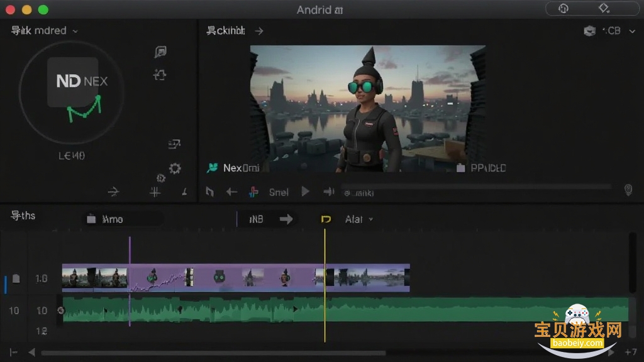Toggle the video track's document icon
The image size is (644, 362).
pyautogui.click(x=16, y=278)
